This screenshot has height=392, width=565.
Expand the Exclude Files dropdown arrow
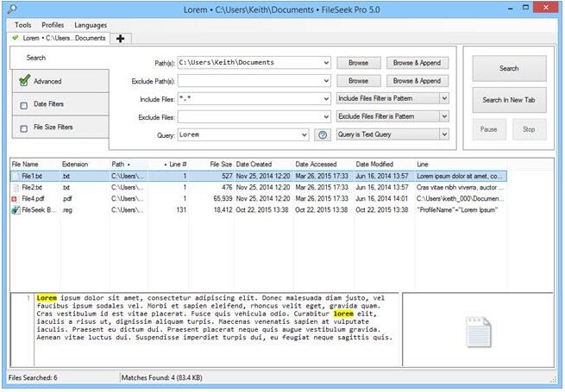[x=326, y=117]
